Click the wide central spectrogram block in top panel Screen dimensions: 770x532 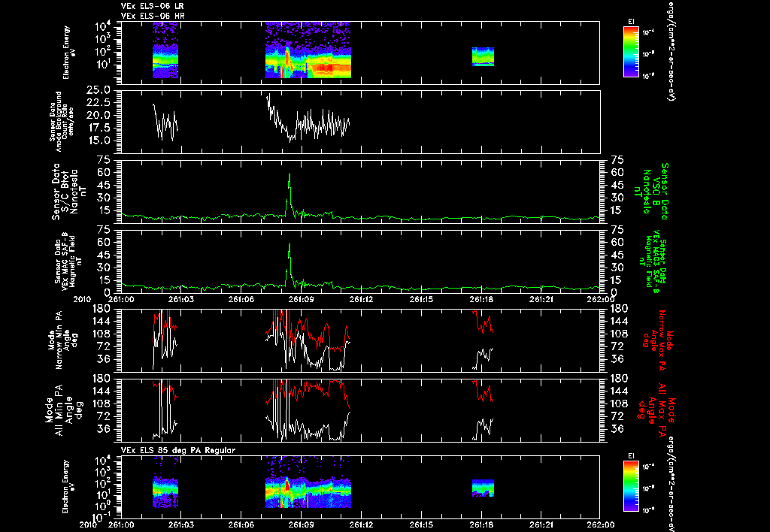click(308, 50)
